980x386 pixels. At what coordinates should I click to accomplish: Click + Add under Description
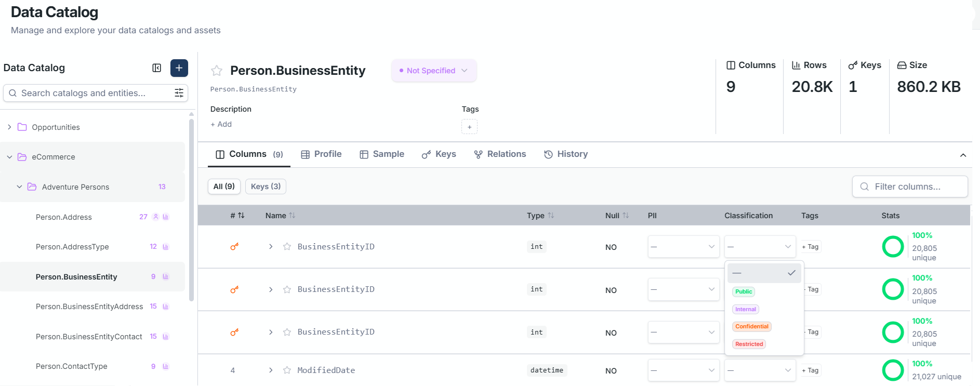pyautogui.click(x=221, y=124)
